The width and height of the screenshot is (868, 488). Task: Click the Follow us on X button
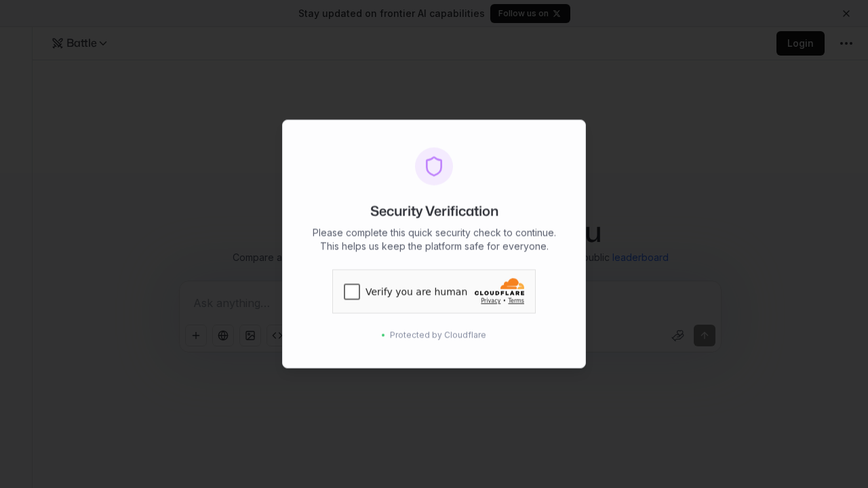(530, 14)
